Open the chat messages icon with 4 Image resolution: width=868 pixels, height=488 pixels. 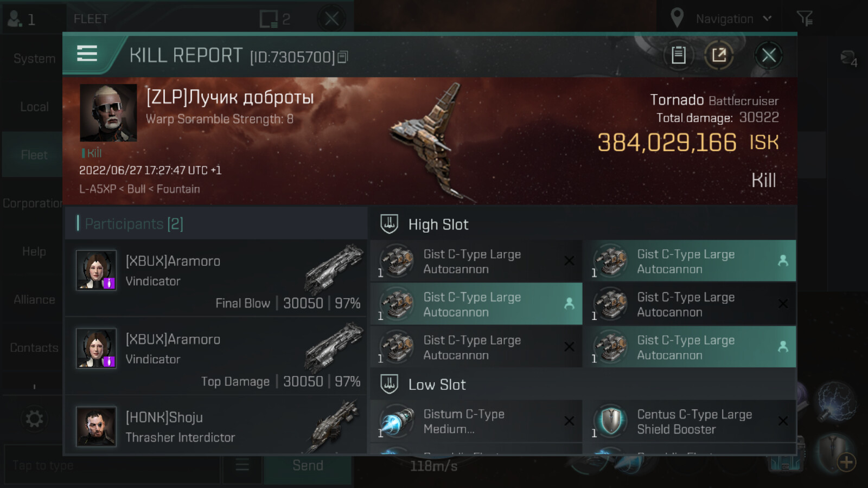click(848, 58)
